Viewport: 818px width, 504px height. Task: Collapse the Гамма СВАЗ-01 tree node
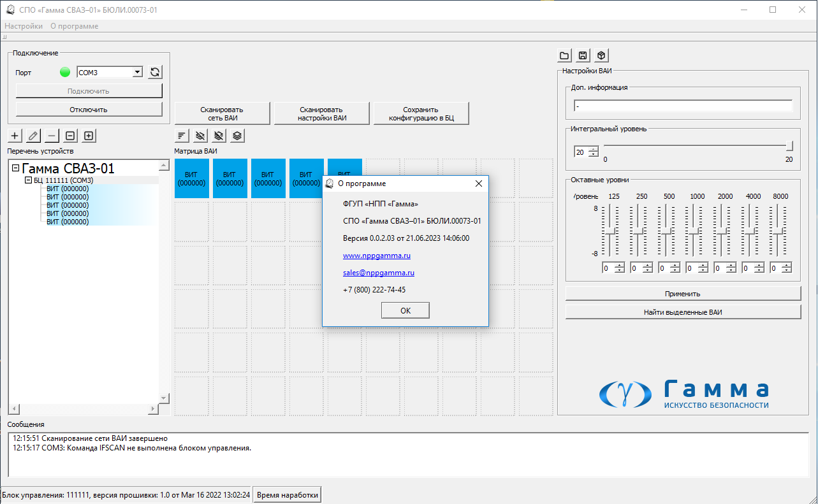[16, 169]
